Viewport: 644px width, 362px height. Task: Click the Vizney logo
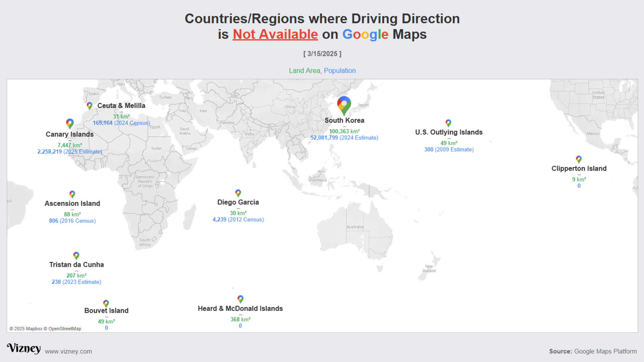(23, 349)
